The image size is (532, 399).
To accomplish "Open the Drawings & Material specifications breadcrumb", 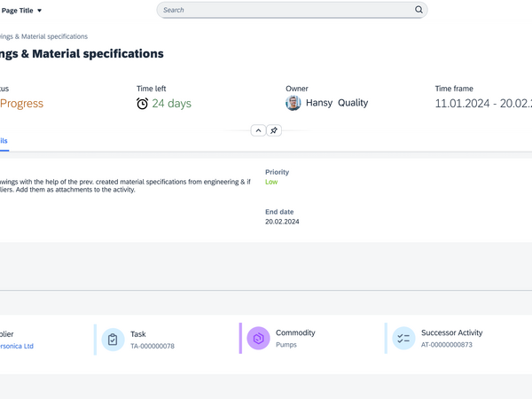I will click(44, 36).
